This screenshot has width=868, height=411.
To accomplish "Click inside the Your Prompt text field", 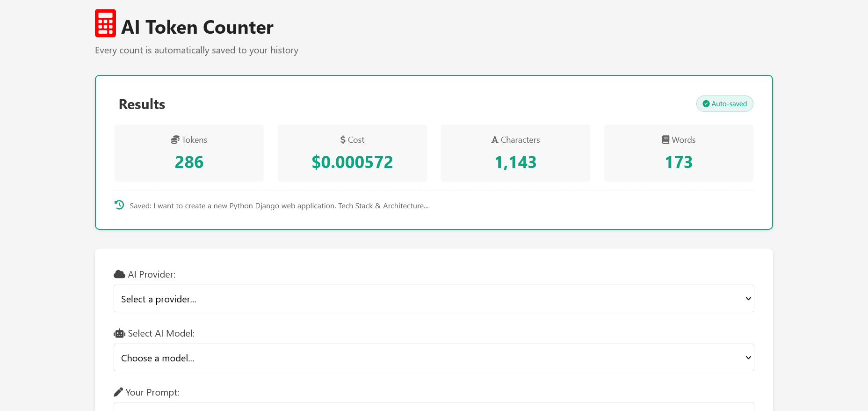I will [433, 407].
